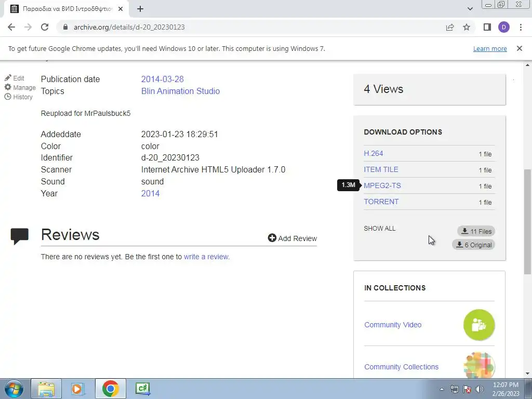The image size is (532, 399).
Task: Click the scrollbar up arrow
Action: [x=528, y=65]
